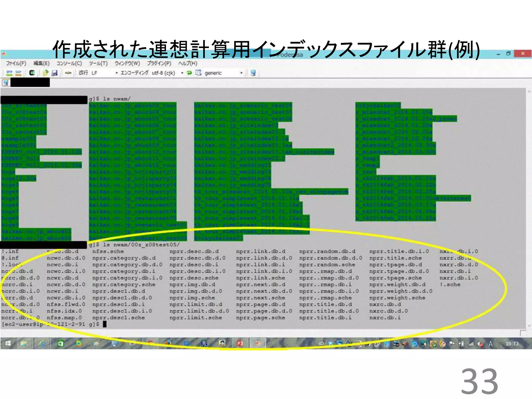Click nprr.category.db.d in listing
The height and width of the screenshot is (399, 532).
pos(124,258)
